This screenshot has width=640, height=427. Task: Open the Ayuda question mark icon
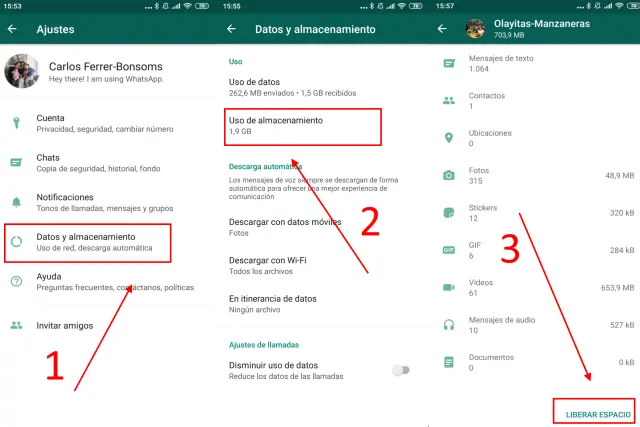click(x=17, y=281)
